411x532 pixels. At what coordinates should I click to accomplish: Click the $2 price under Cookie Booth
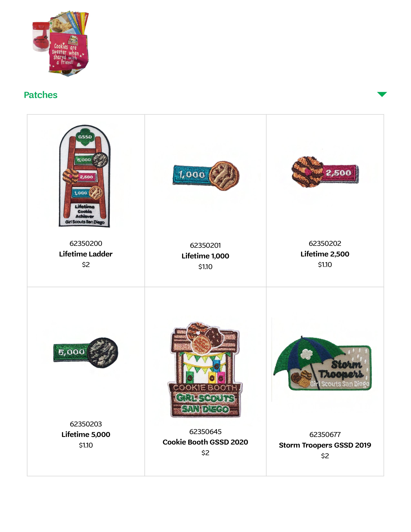tap(205, 453)
